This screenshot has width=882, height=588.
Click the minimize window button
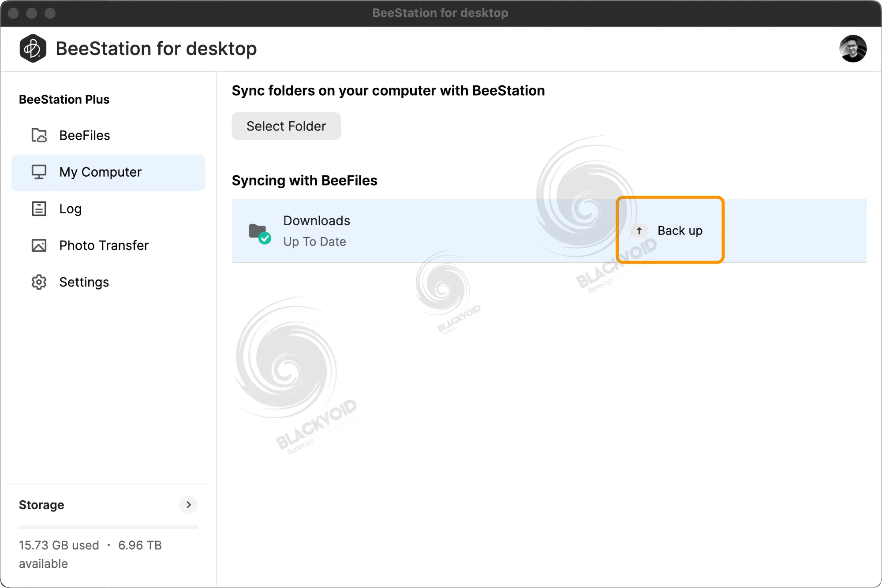pyautogui.click(x=32, y=13)
